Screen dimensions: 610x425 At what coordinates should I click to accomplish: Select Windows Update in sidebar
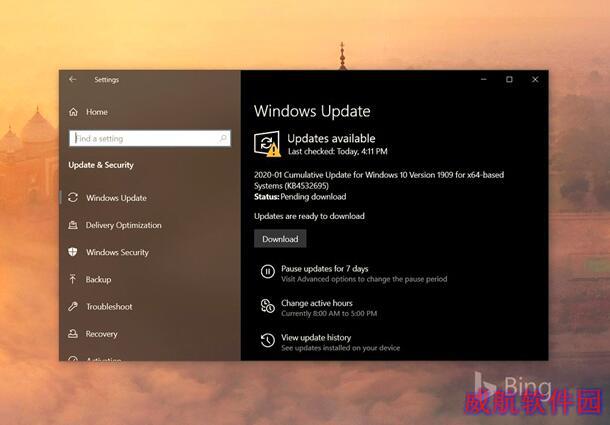coord(116,198)
